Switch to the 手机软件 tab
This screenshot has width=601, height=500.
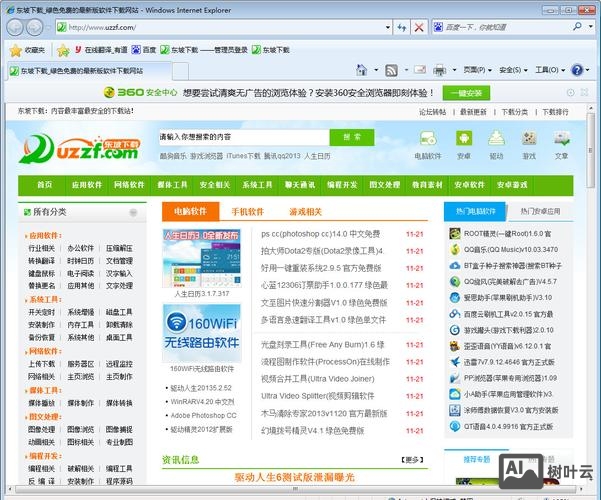[248, 212]
